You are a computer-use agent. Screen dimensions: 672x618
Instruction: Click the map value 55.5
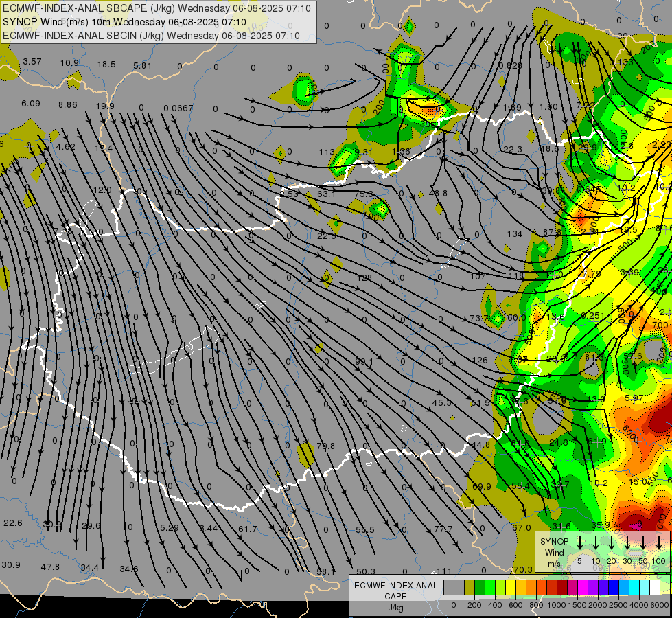pyautogui.click(x=365, y=530)
